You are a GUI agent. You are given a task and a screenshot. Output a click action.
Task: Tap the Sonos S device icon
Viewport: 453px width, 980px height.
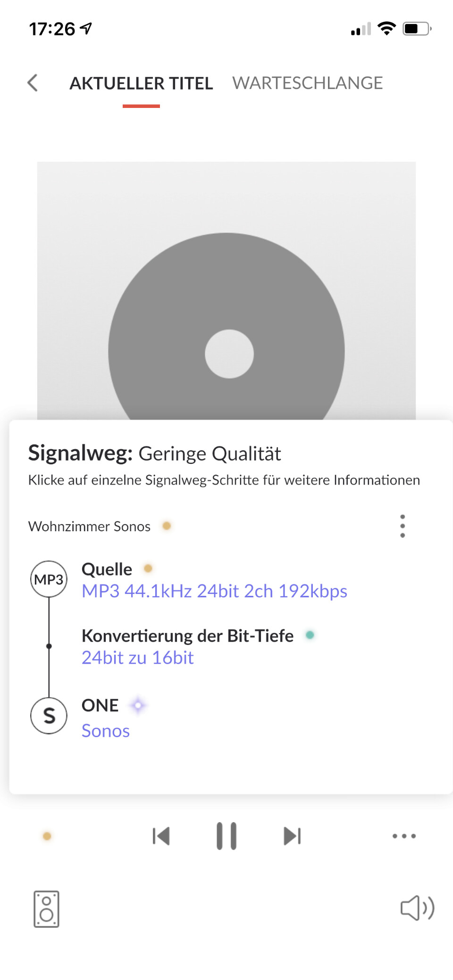click(x=49, y=716)
